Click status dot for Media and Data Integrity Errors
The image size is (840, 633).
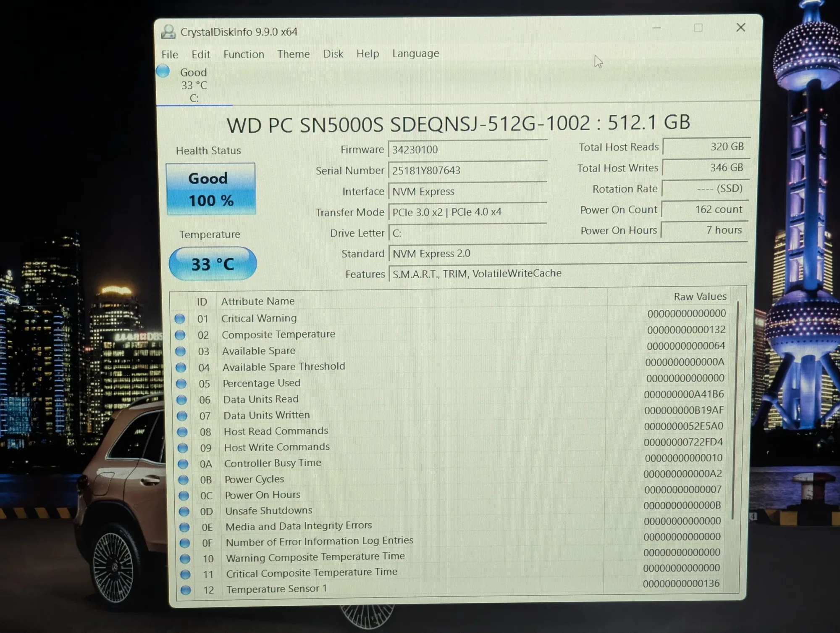click(x=184, y=527)
